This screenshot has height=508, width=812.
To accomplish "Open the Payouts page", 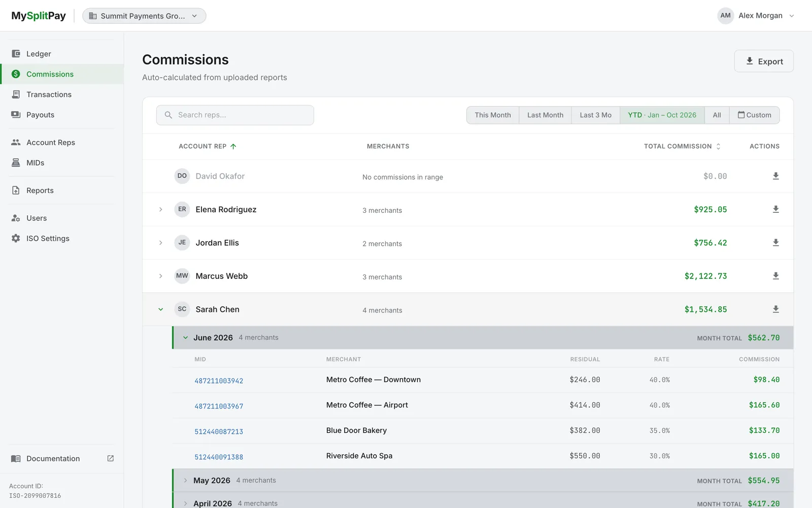I will click(x=62, y=115).
